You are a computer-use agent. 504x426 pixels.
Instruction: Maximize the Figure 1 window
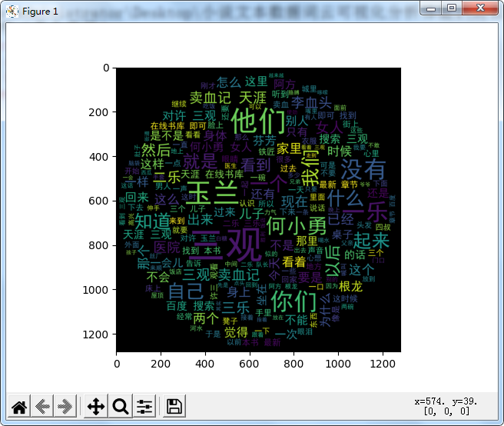tap(452, 8)
